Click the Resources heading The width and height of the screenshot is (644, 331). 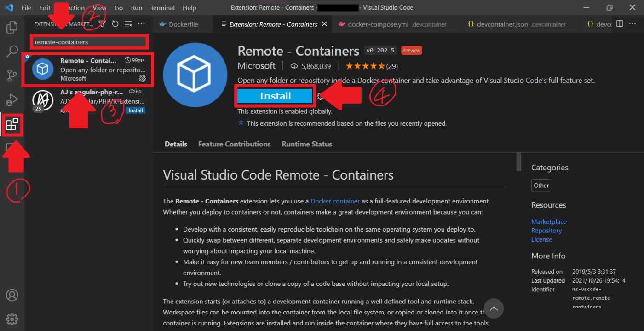pyautogui.click(x=549, y=205)
